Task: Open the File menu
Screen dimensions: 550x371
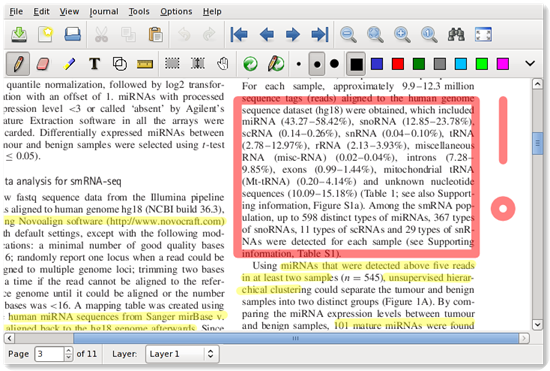Action: click(x=16, y=12)
